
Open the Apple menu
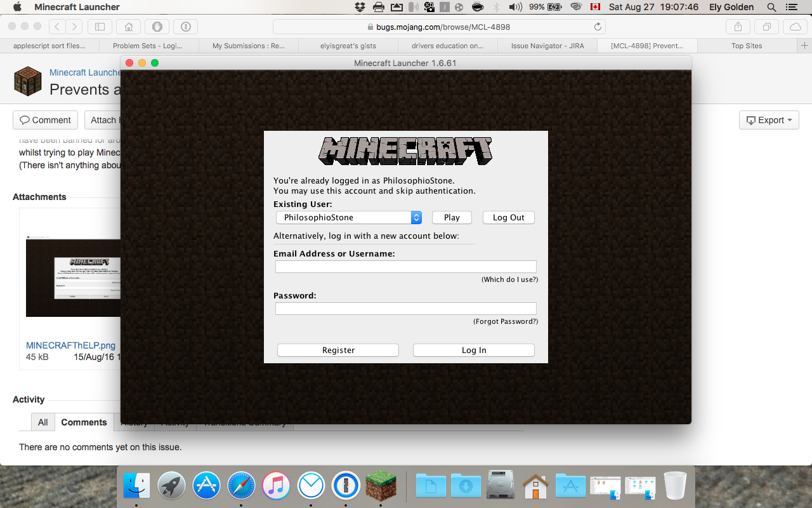coord(17,7)
